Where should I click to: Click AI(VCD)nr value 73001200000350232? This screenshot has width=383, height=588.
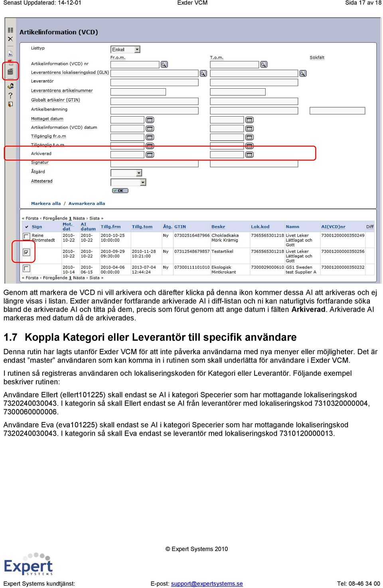(x=343, y=267)
